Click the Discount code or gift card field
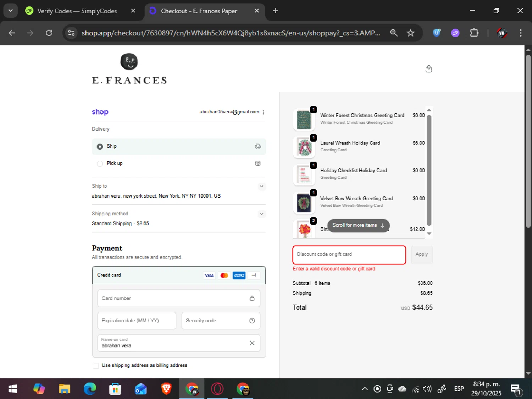 [x=349, y=255]
